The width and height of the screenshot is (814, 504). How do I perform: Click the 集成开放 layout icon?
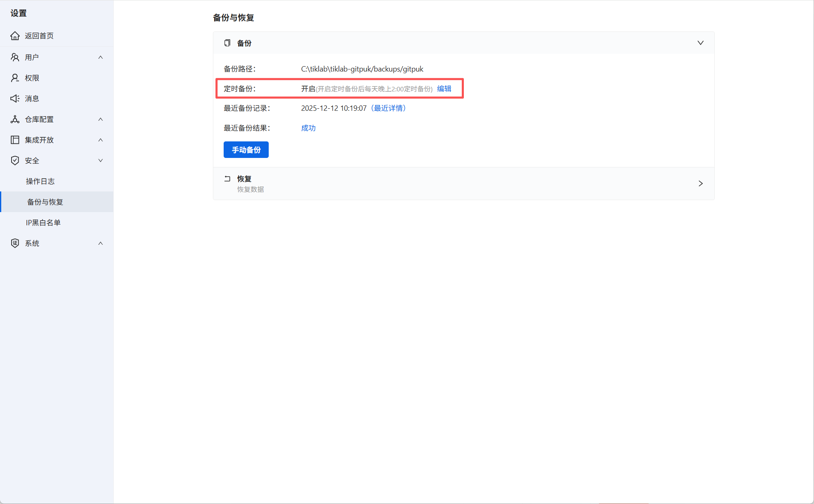(x=15, y=140)
